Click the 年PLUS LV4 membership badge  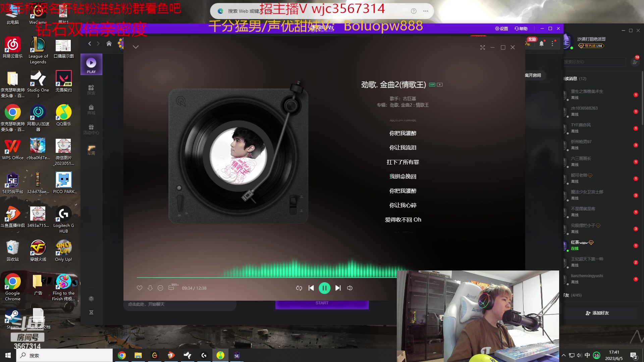pyautogui.click(x=591, y=46)
